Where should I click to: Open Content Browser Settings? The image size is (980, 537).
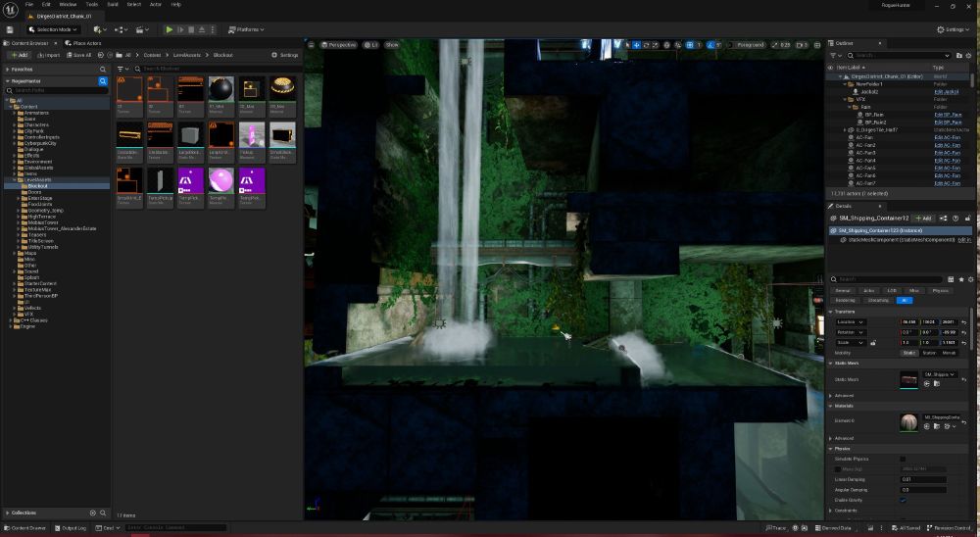coord(285,55)
